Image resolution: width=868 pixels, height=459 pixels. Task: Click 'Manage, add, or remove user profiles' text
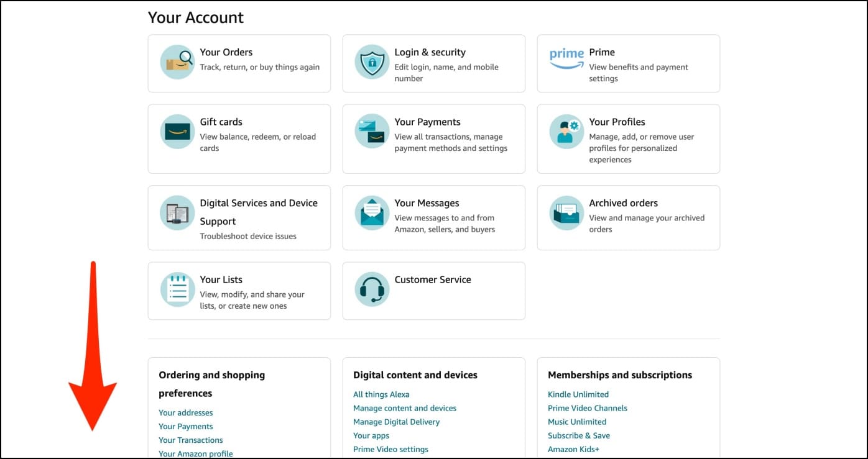tap(642, 148)
